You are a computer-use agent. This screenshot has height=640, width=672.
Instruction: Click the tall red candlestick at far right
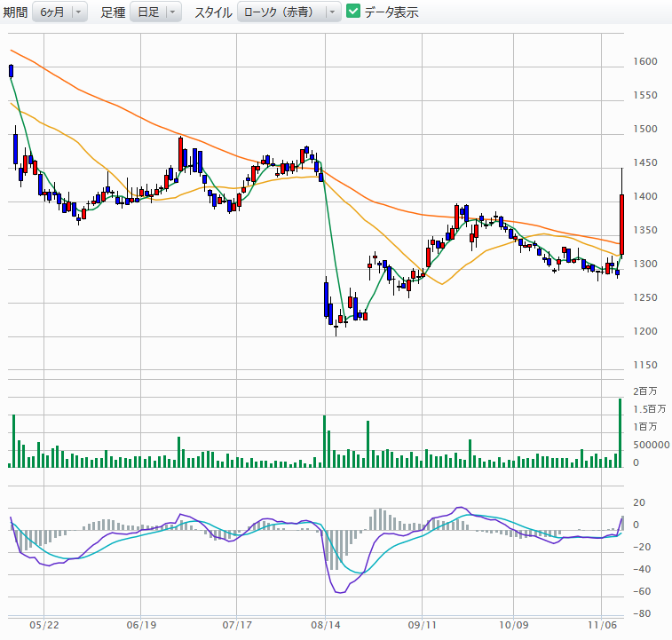click(x=621, y=224)
